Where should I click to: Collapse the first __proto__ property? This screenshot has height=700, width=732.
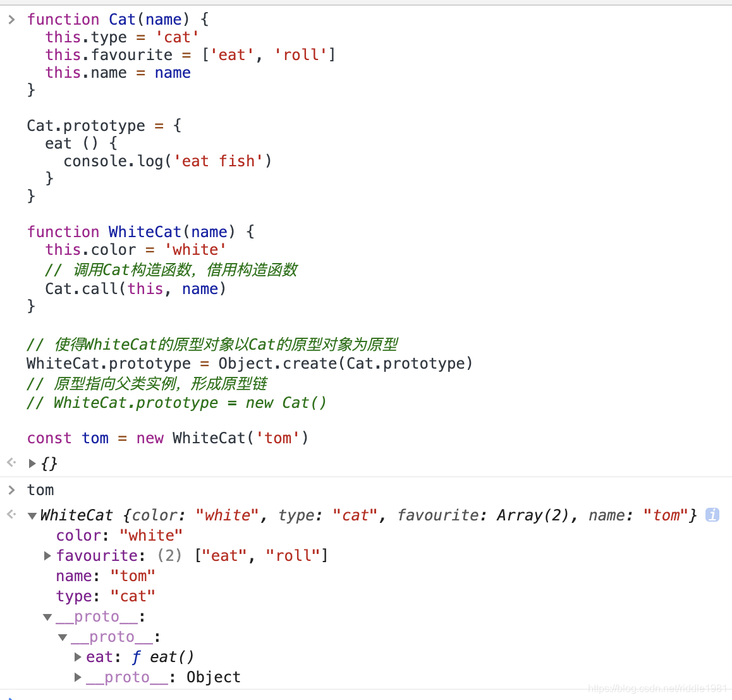click(x=47, y=617)
